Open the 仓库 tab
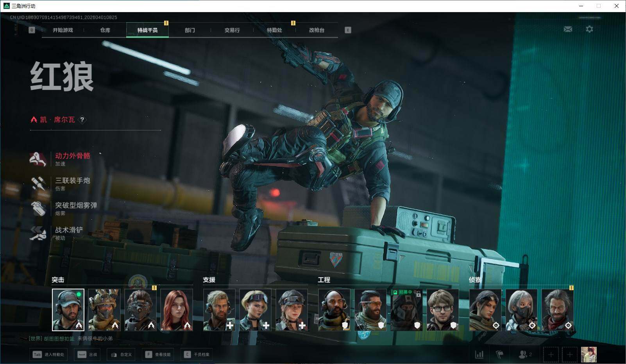The image size is (626, 364). pyautogui.click(x=105, y=30)
